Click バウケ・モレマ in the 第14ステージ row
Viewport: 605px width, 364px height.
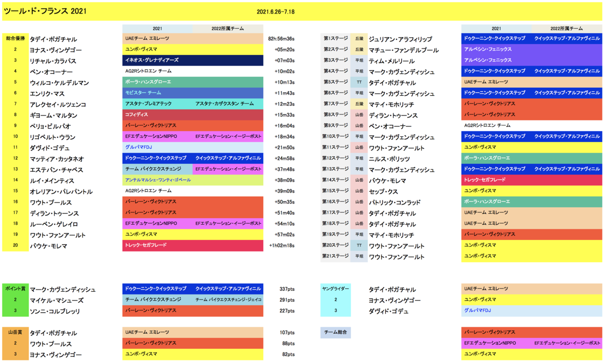tap(388, 180)
